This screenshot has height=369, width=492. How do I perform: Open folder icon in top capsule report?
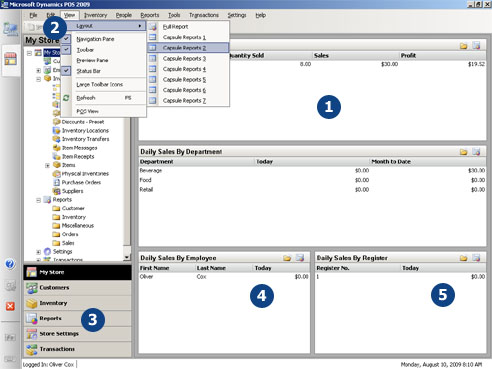pyautogui.click(x=463, y=46)
